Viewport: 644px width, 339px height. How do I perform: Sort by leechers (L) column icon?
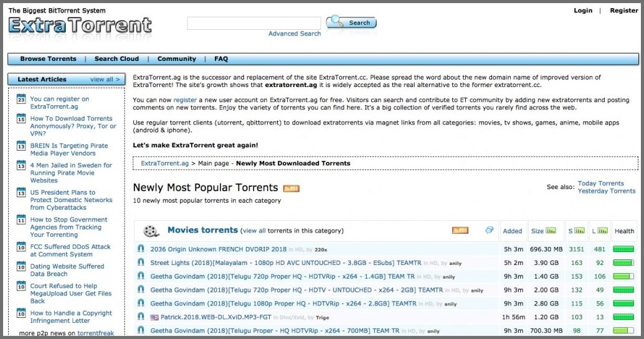602,231
